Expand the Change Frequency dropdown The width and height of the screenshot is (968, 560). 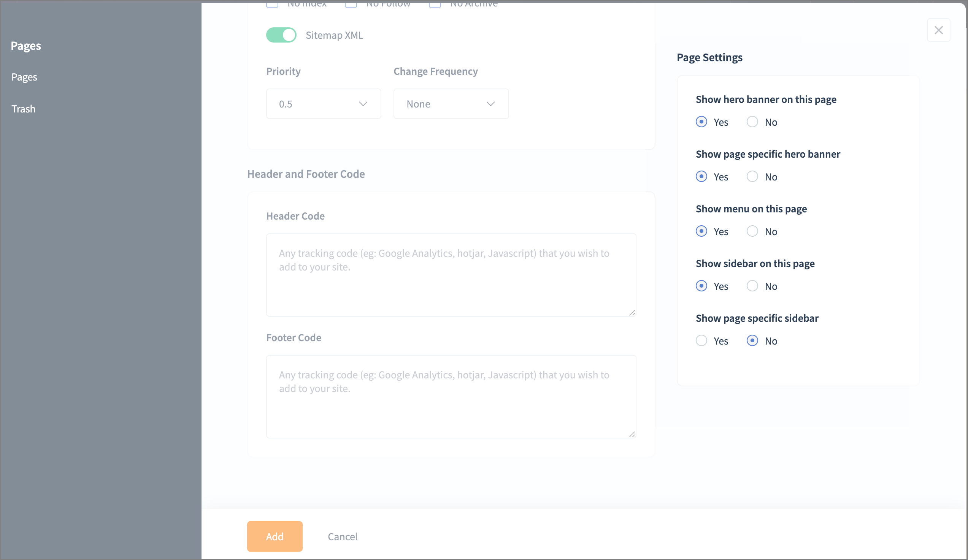451,104
